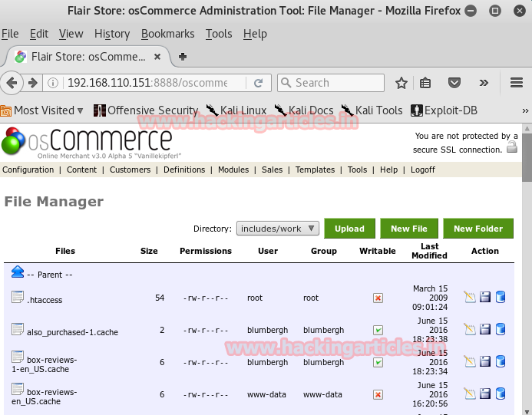Image resolution: width=532 pixels, height=415 pixels.
Task: Click the forward navigation arrow
Action: (x=32, y=83)
